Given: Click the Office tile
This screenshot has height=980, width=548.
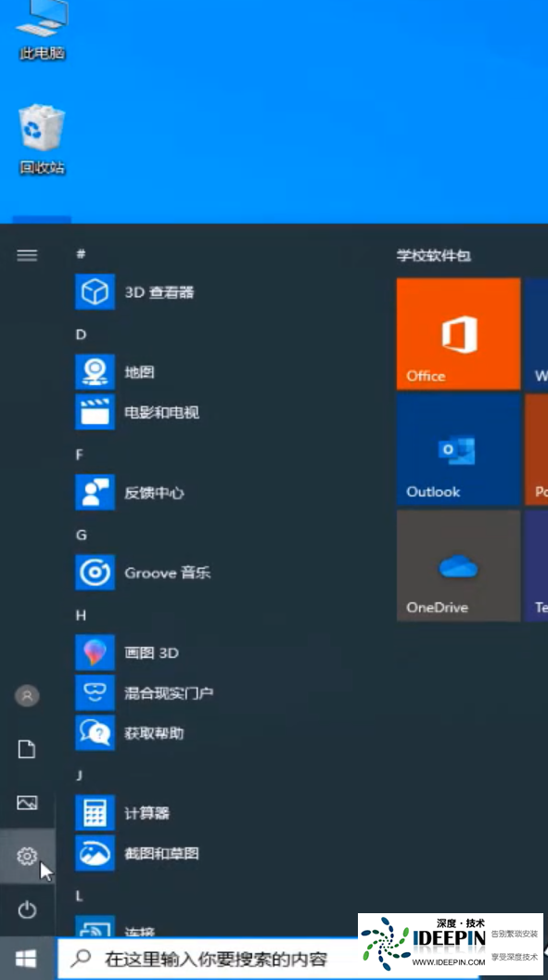Looking at the screenshot, I should coord(459,334).
